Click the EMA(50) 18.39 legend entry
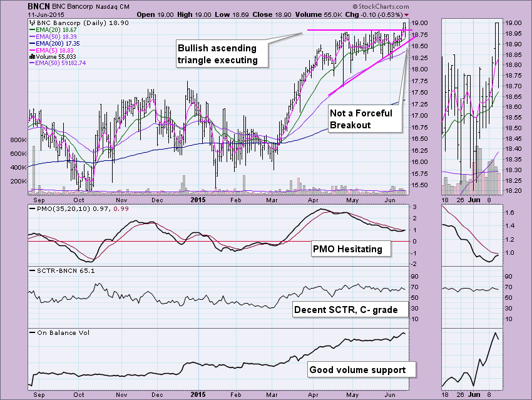The image size is (532, 400). [53, 37]
